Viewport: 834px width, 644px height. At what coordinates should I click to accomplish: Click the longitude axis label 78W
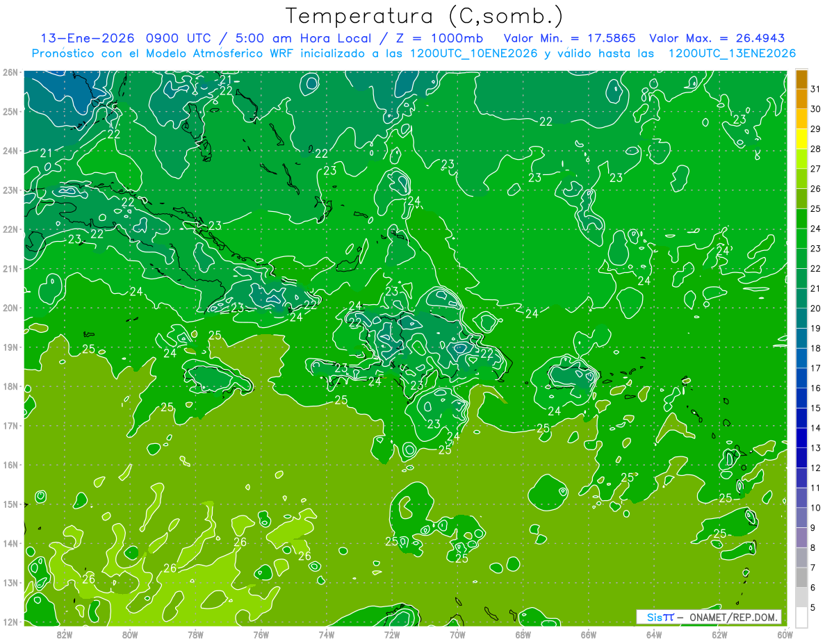click(195, 634)
